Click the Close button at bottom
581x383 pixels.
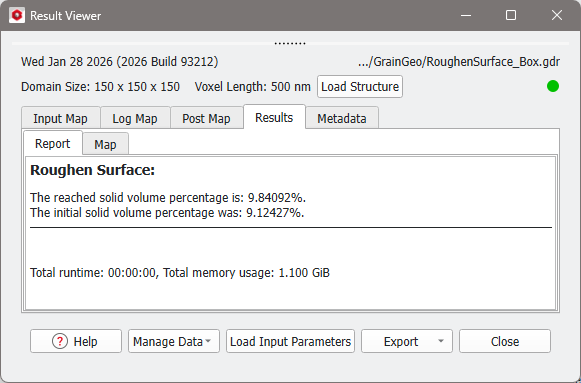[505, 341]
